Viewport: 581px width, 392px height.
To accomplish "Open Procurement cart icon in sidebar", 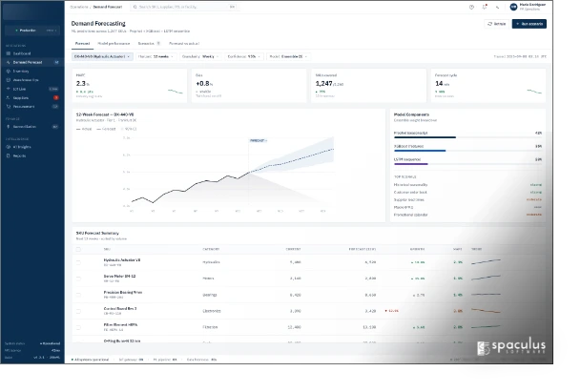I will [x=9, y=106].
